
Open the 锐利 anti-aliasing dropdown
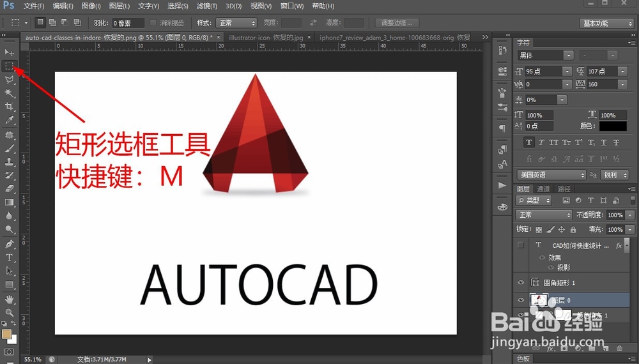614,175
